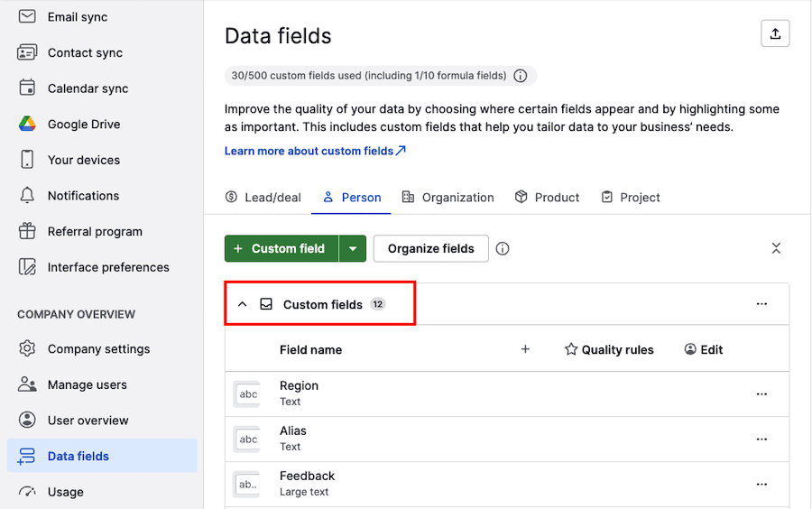Viewport: 812px width, 509px height.
Task: Click the Organize fields button
Action: coord(430,249)
